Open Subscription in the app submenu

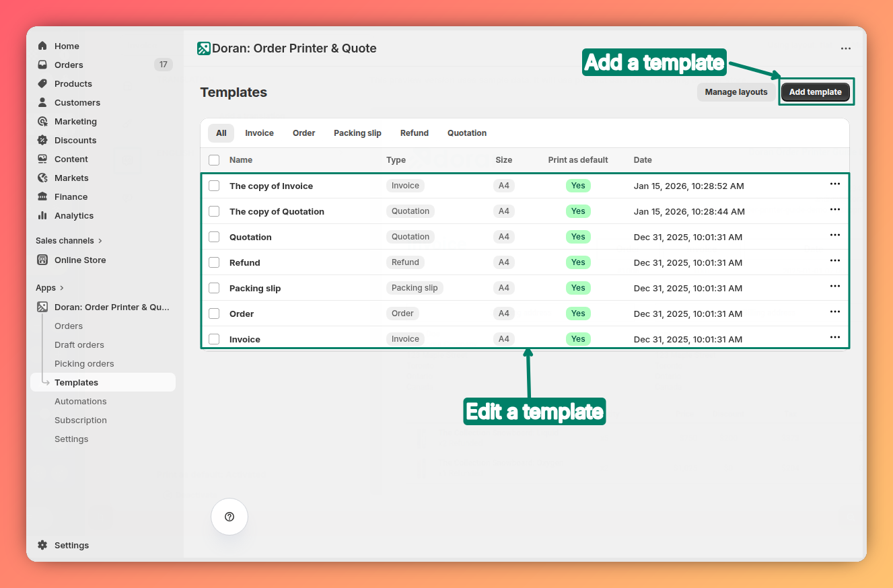(81, 420)
